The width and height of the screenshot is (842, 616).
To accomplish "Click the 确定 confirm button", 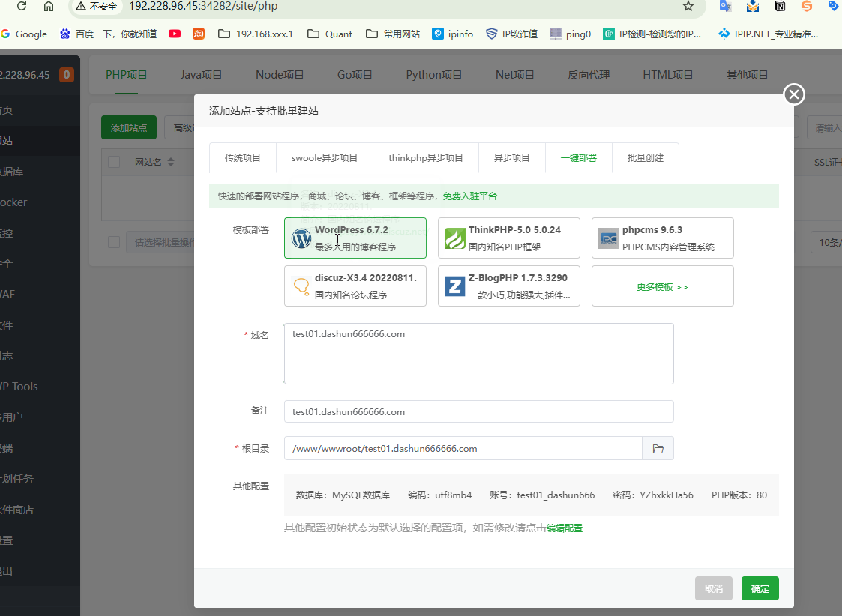I will [760, 588].
